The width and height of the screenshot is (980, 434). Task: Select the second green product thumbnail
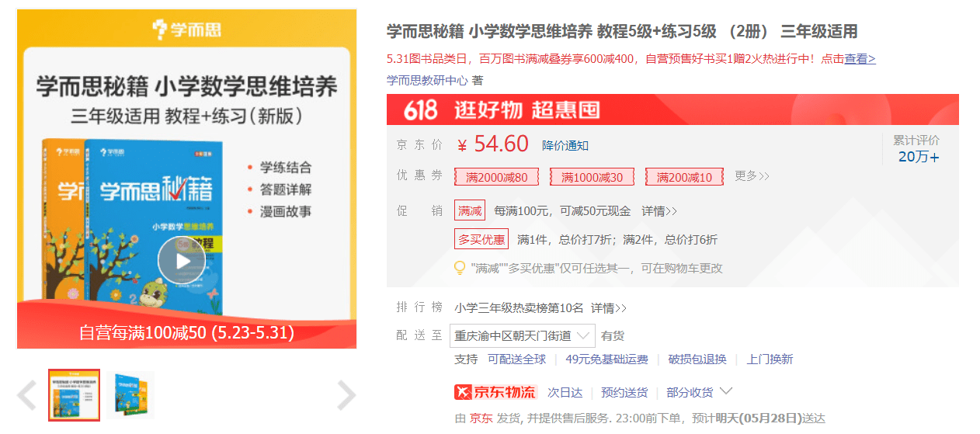pos(132,395)
